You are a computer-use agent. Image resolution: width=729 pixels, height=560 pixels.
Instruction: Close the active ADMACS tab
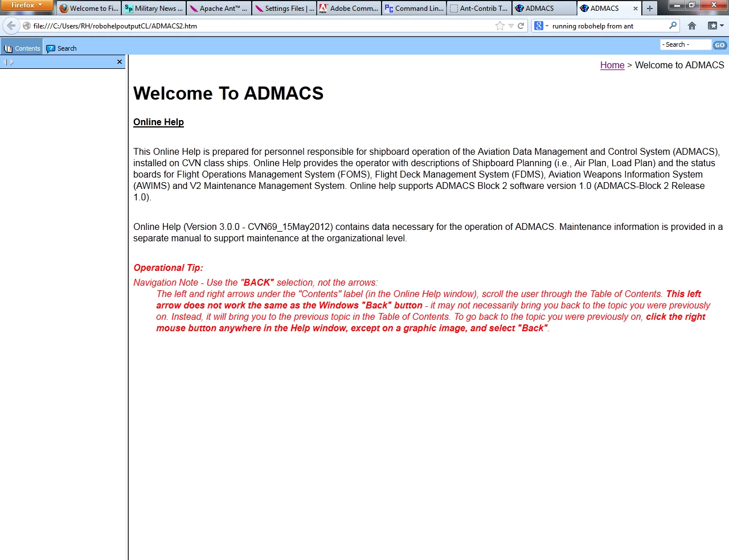click(636, 9)
